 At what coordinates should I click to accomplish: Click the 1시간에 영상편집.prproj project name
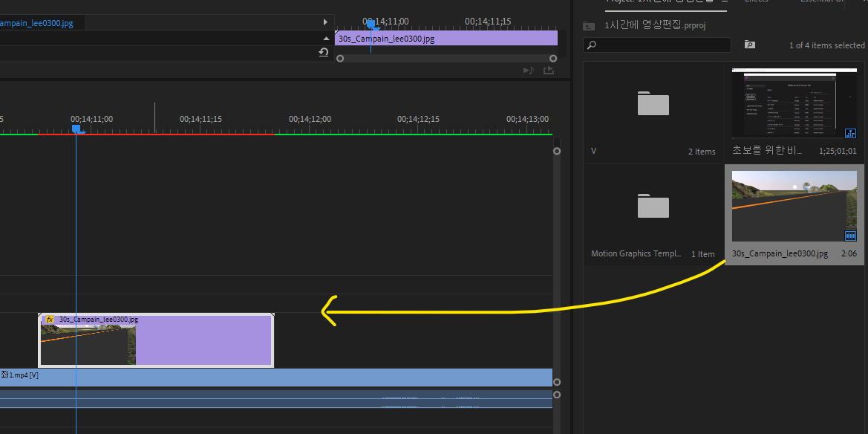[x=655, y=25]
